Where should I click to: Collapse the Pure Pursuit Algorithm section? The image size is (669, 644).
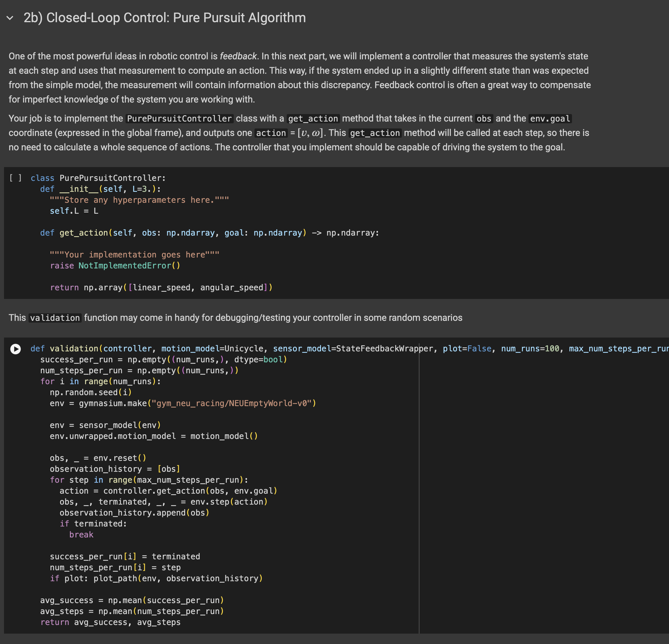tap(10, 18)
